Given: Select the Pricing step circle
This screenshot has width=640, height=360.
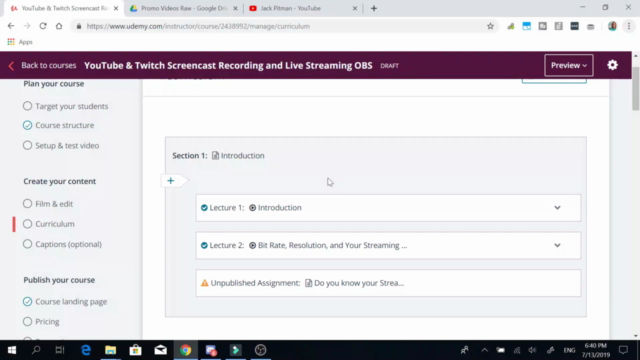Looking at the screenshot, I should coord(27,322).
